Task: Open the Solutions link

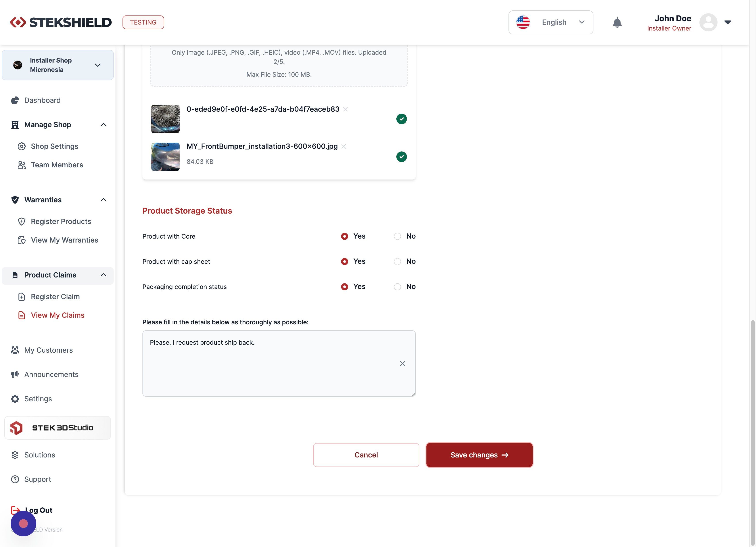Action: tap(40, 455)
